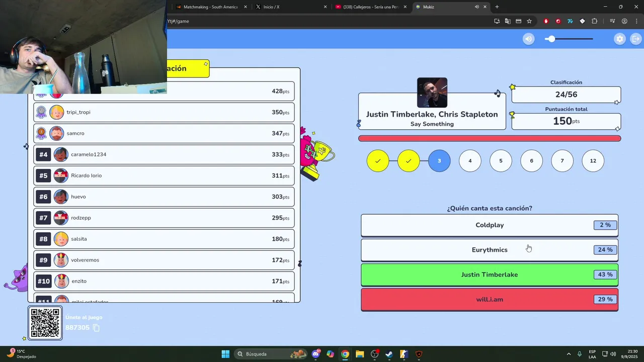Click round step 6 circle

point(531,161)
